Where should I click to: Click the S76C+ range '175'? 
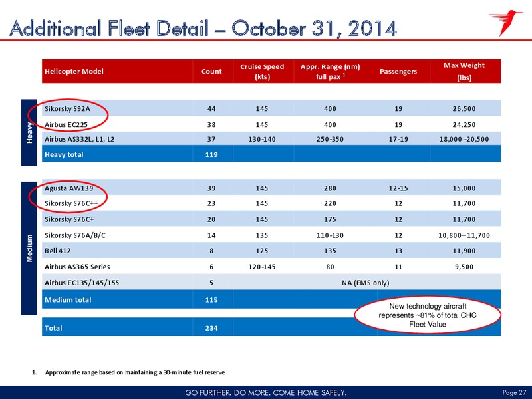click(x=330, y=219)
